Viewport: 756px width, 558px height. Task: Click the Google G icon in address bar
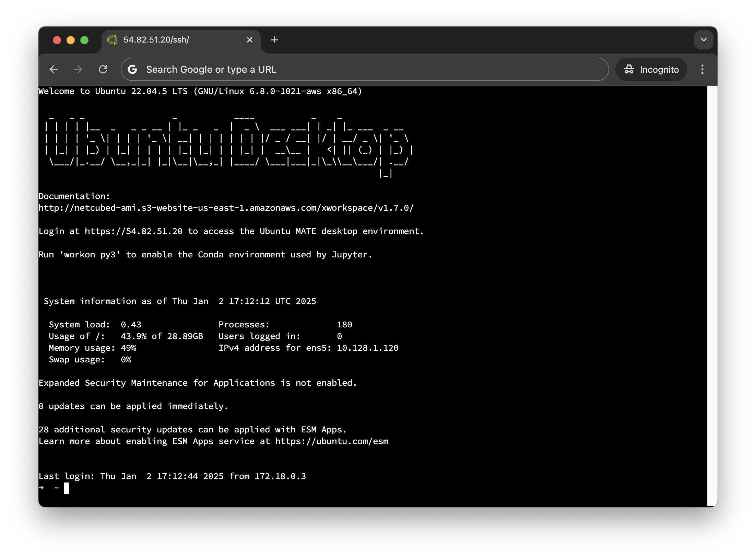(132, 69)
